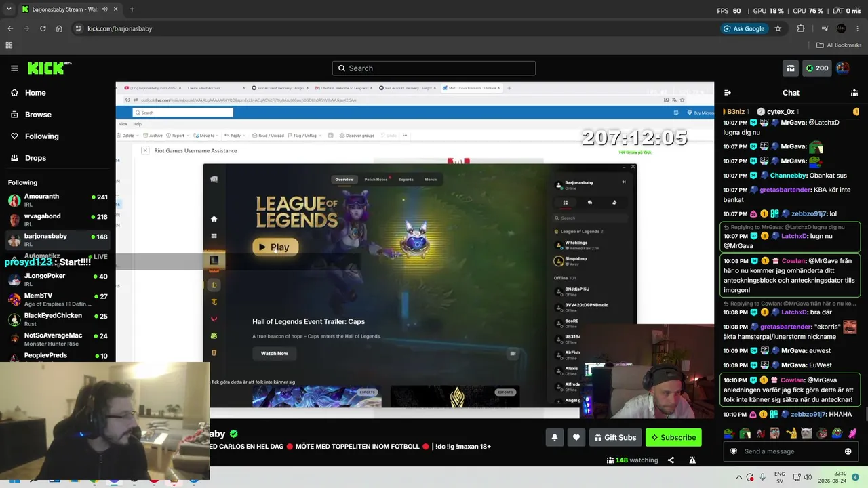View site information for kick.com
This screenshot has width=868, height=488.
click(79, 28)
